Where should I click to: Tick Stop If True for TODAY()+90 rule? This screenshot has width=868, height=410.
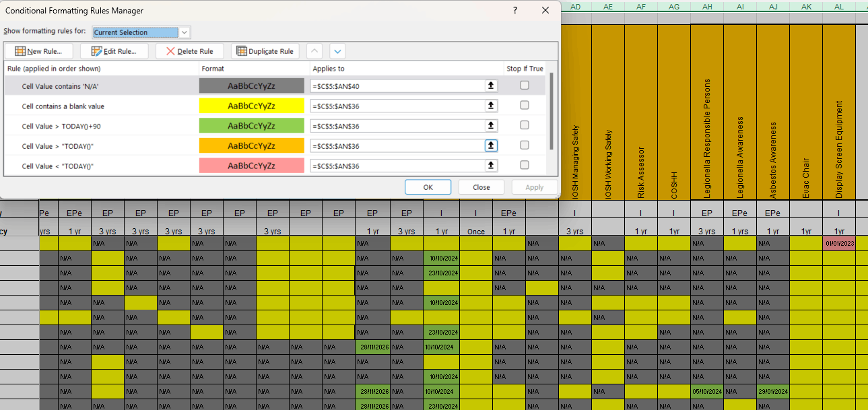[x=525, y=125]
